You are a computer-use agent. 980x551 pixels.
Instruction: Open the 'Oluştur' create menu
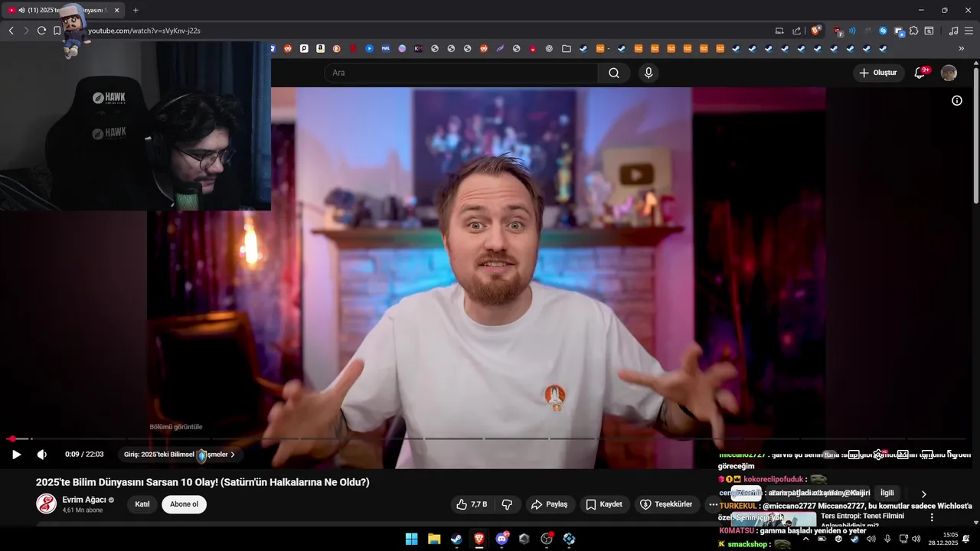[878, 73]
